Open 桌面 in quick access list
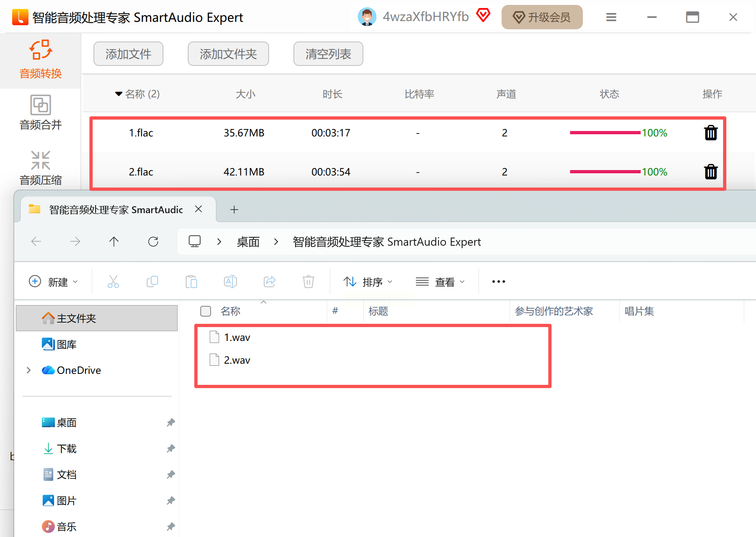This screenshot has width=756, height=537. pyautogui.click(x=59, y=423)
